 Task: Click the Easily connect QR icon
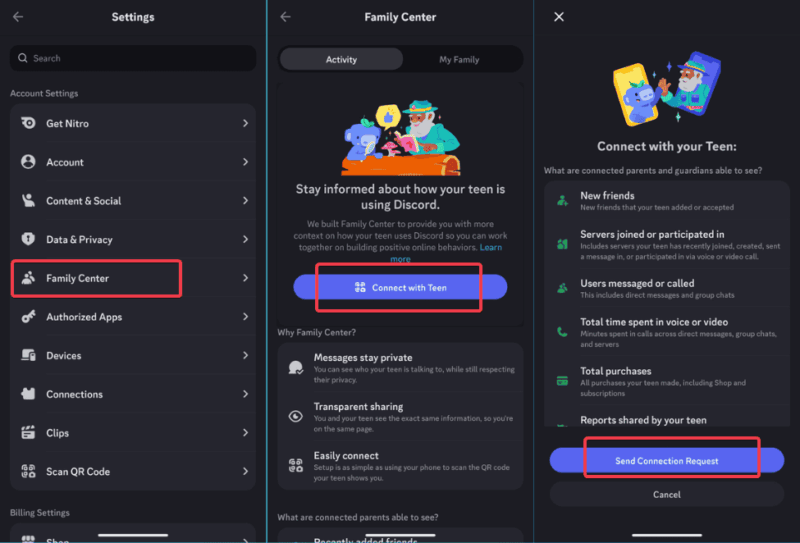(x=296, y=465)
